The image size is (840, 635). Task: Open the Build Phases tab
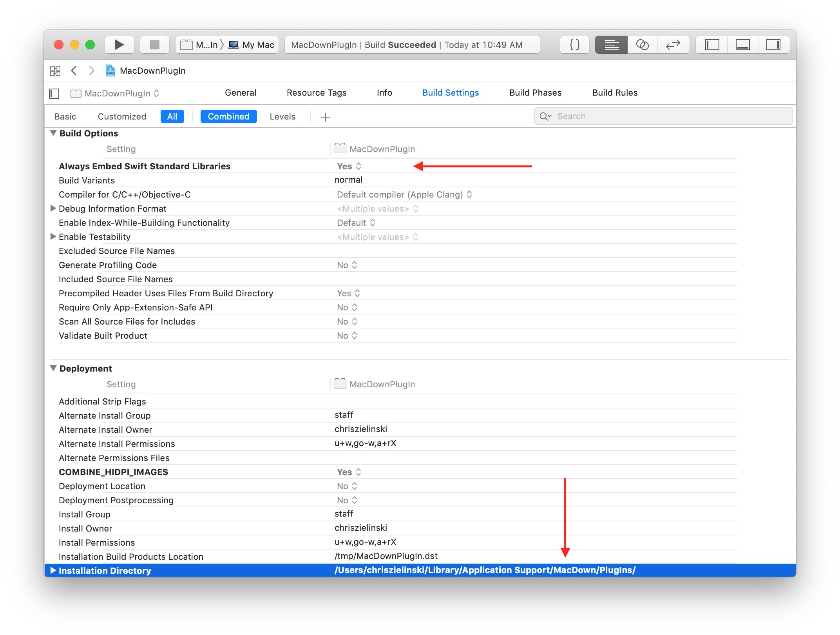tap(535, 93)
